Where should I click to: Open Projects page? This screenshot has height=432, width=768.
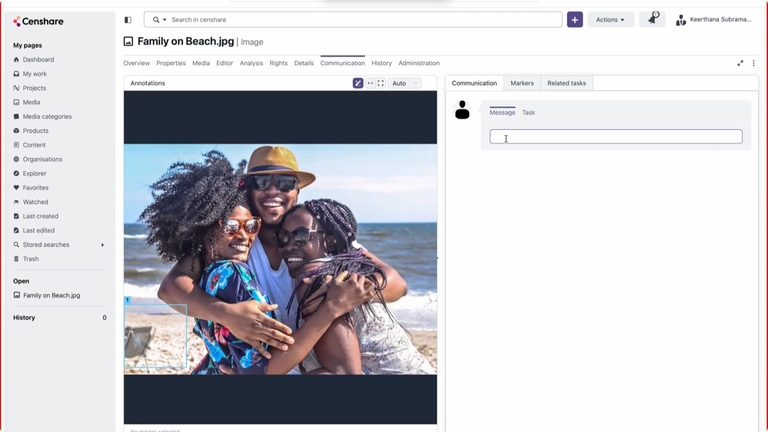click(34, 88)
